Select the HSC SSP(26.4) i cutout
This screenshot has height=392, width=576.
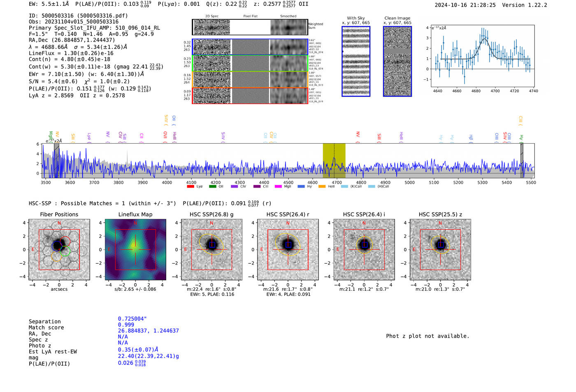pyautogui.click(x=364, y=250)
